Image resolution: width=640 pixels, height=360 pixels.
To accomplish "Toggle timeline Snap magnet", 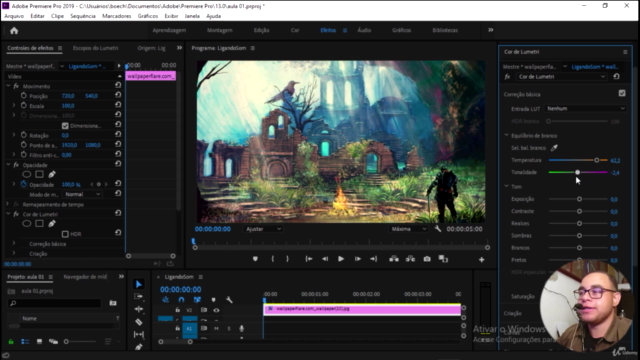I will click(181, 300).
